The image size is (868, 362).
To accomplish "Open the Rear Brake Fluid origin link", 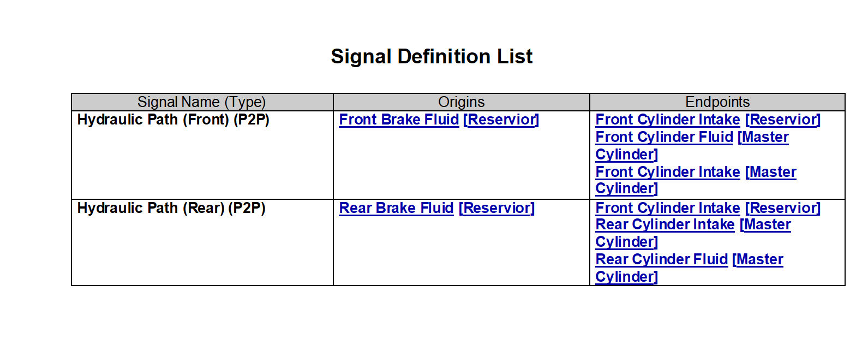I will (396, 208).
